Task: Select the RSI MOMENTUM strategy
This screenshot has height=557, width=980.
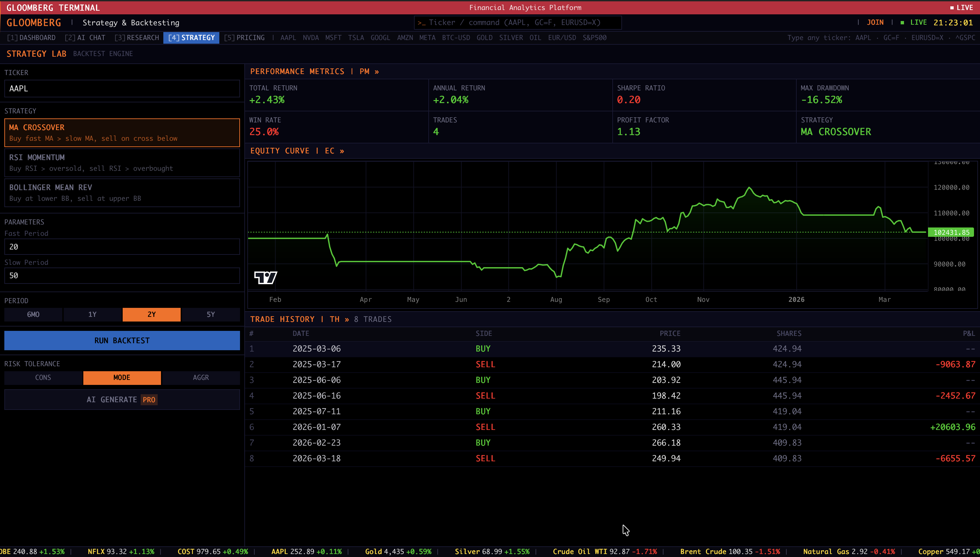Action: point(122,162)
